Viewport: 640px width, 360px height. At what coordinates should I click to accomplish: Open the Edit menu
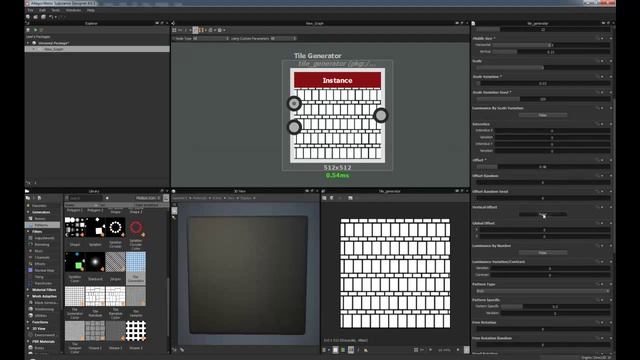42,10
